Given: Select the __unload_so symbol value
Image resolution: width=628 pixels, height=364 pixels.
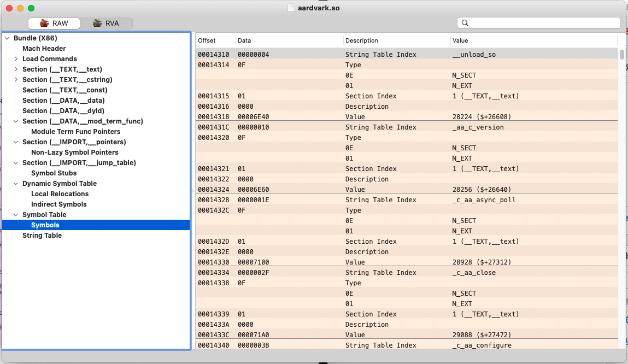Looking at the screenshot, I should tap(474, 55).
